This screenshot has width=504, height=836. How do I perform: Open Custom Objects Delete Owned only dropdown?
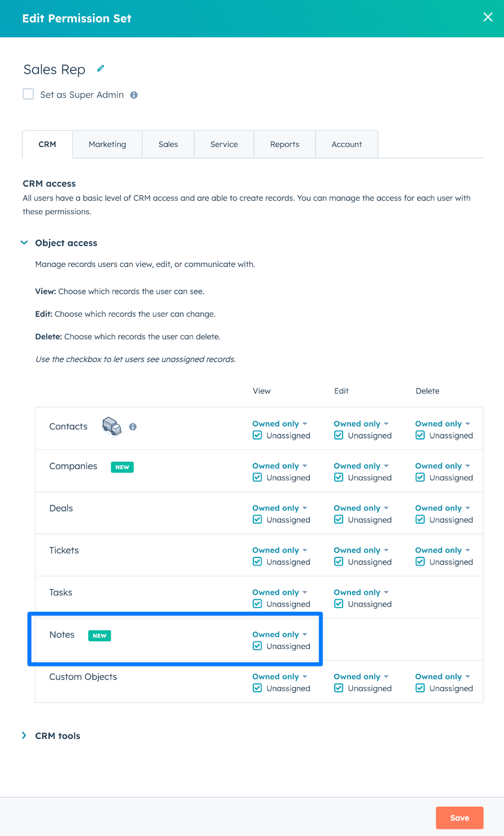pyautogui.click(x=443, y=677)
